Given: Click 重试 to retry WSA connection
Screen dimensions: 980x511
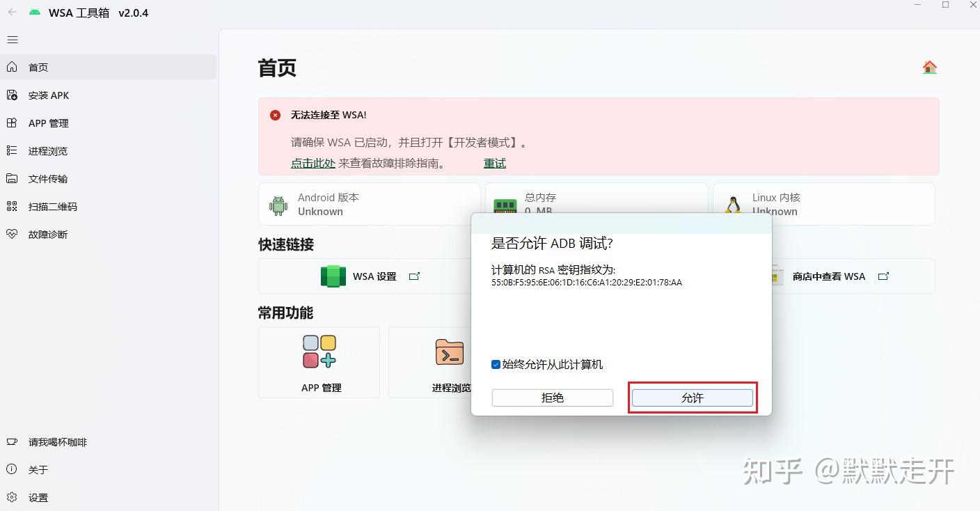Looking at the screenshot, I should pyautogui.click(x=494, y=163).
